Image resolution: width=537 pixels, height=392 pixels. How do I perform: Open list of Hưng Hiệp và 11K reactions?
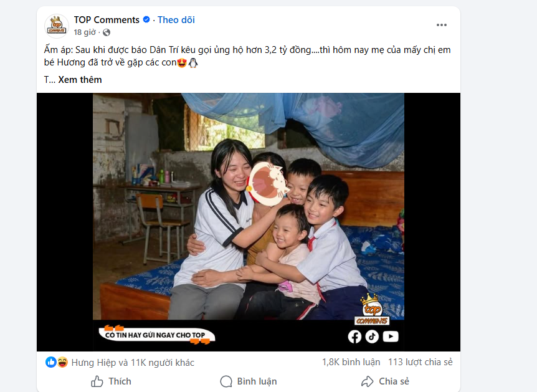coord(133,363)
